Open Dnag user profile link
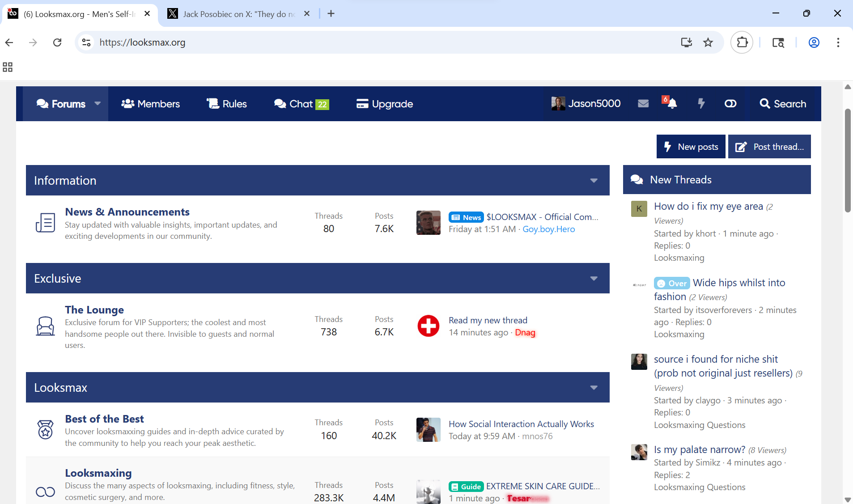 (x=525, y=332)
